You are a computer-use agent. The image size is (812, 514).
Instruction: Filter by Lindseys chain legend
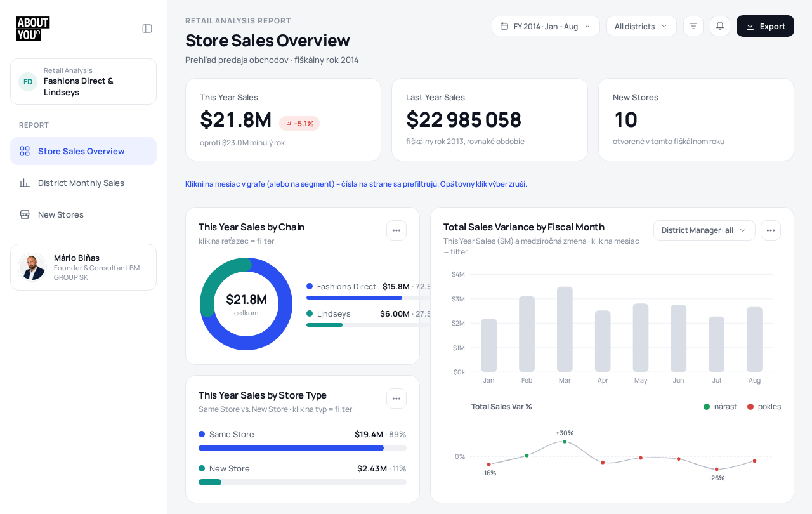coord(329,313)
